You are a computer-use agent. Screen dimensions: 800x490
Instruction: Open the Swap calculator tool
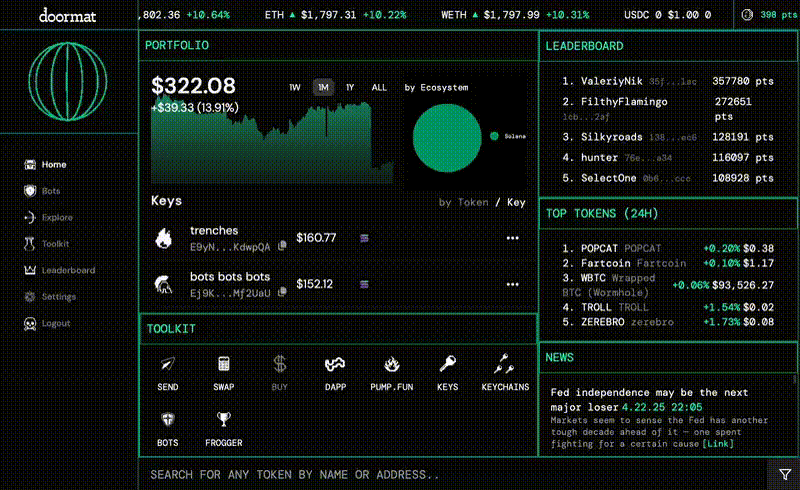[x=224, y=370]
